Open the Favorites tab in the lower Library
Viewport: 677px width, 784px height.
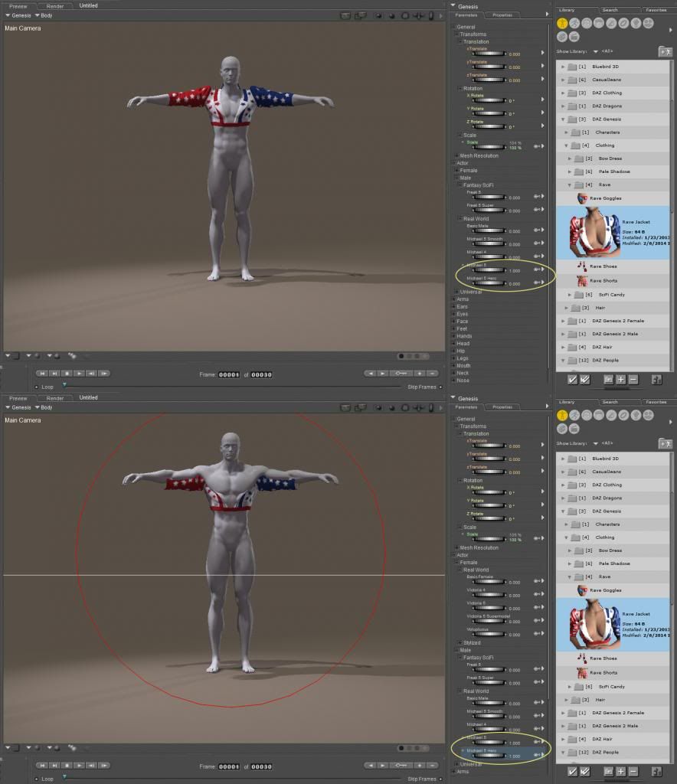click(656, 401)
